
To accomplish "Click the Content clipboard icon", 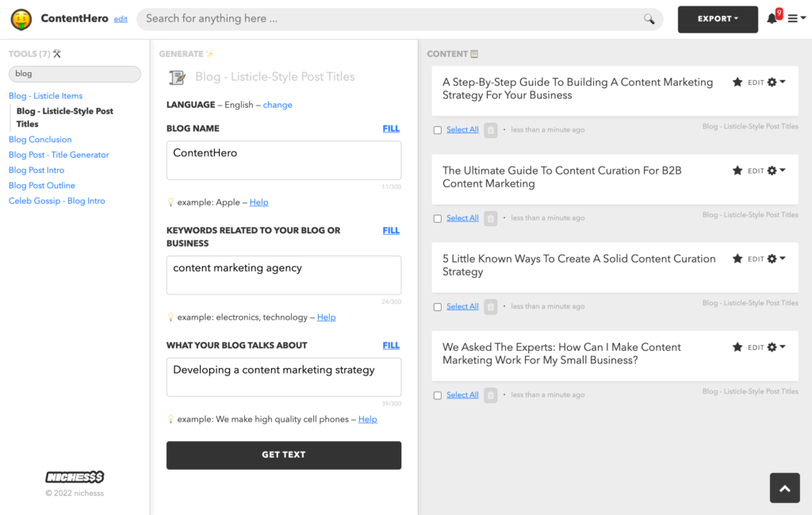I will coord(474,53).
